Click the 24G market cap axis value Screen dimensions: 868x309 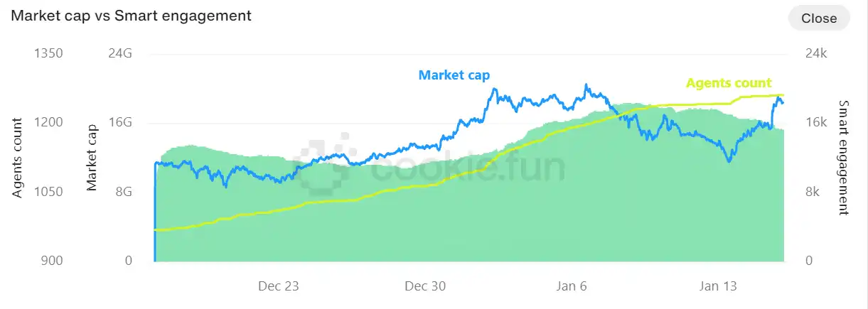point(119,54)
